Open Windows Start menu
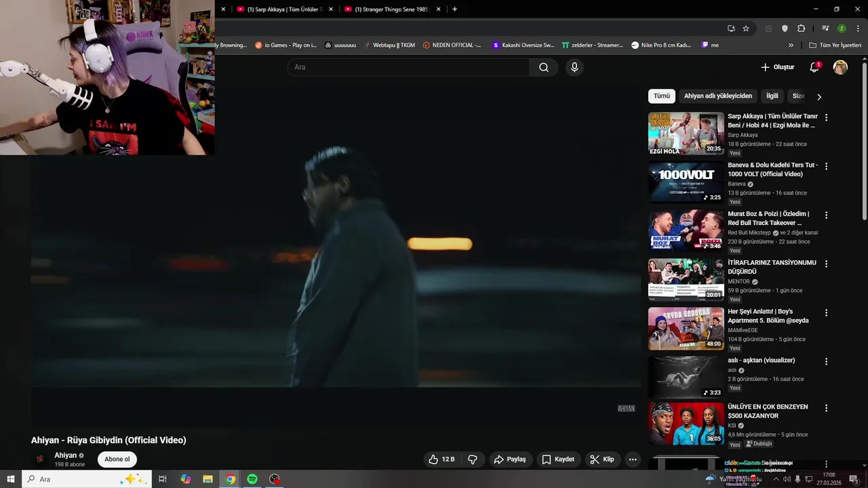The width and height of the screenshot is (868, 488). point(11,479)
